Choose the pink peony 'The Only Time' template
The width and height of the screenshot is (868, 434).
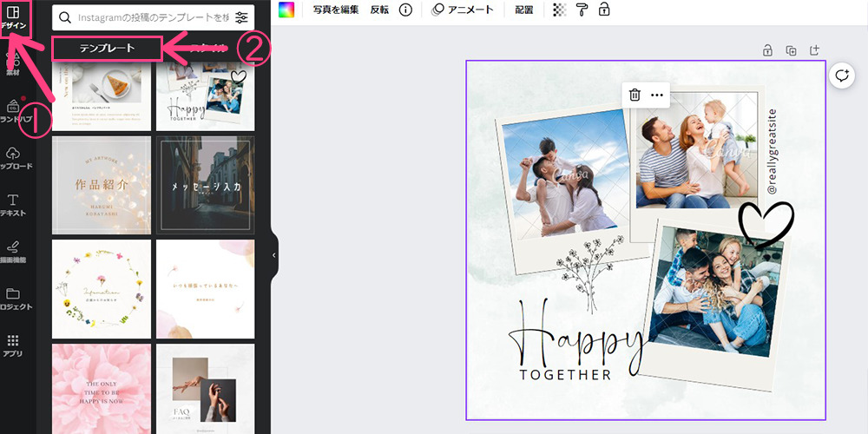[102, 389]
